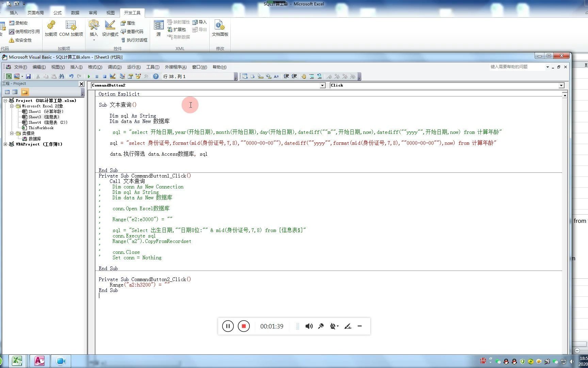Click the XML Import (导入) icon
This screenshot has height=368, width=588.
[200, 22]
